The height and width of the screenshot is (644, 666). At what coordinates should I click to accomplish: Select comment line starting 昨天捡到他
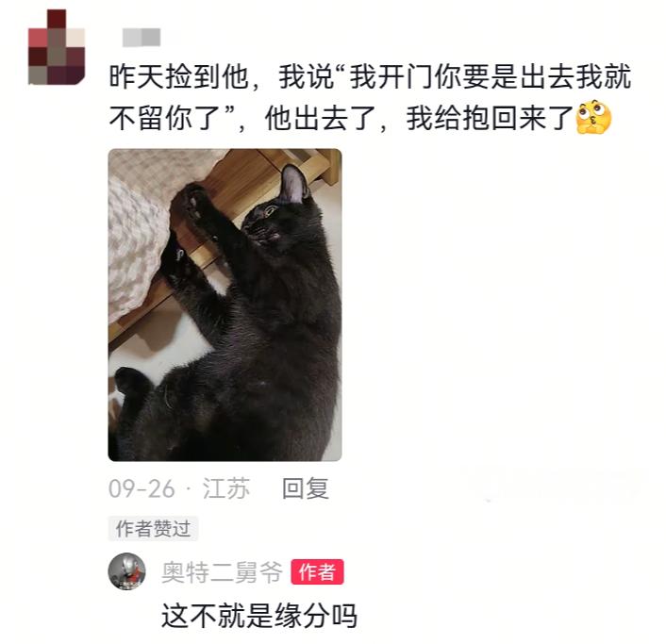[370, 76]
